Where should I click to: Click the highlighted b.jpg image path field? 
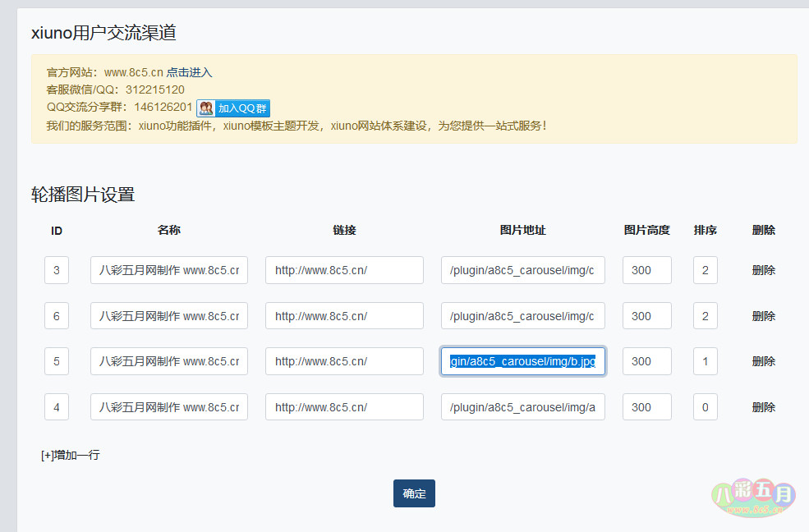(x=523, y=361)
